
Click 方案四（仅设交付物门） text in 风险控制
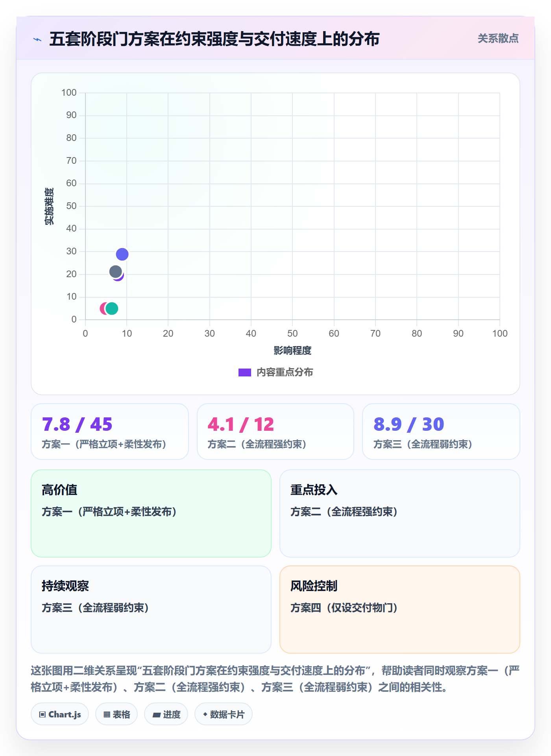pos(344,608)
